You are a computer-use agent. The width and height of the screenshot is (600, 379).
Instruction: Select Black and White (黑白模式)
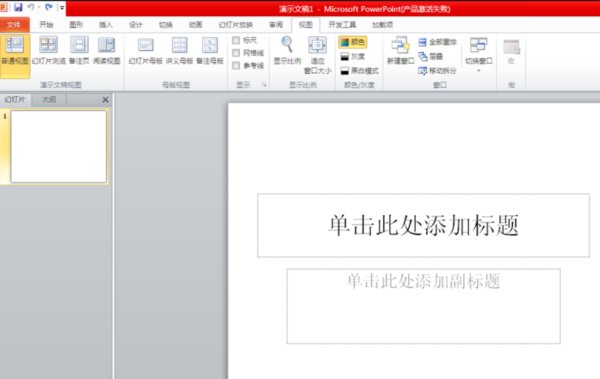click(x=359, y=71)
